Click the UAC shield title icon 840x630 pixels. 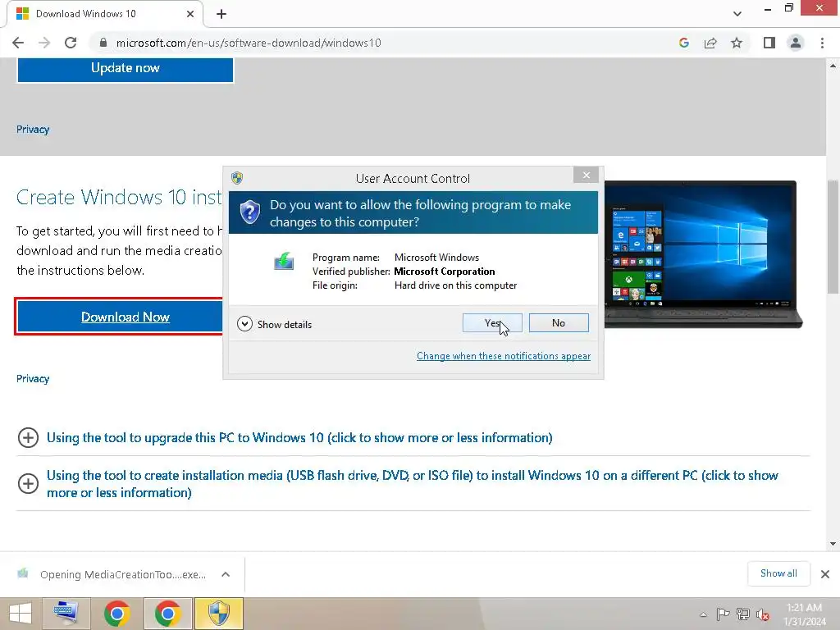point(237,178)
